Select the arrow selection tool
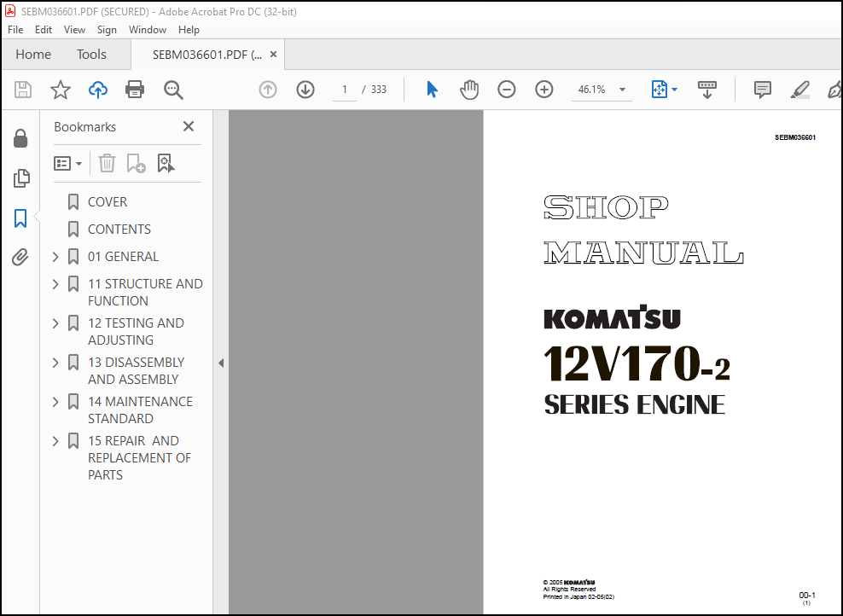Viewport: 843px width, 616px height. click(432, 90)
